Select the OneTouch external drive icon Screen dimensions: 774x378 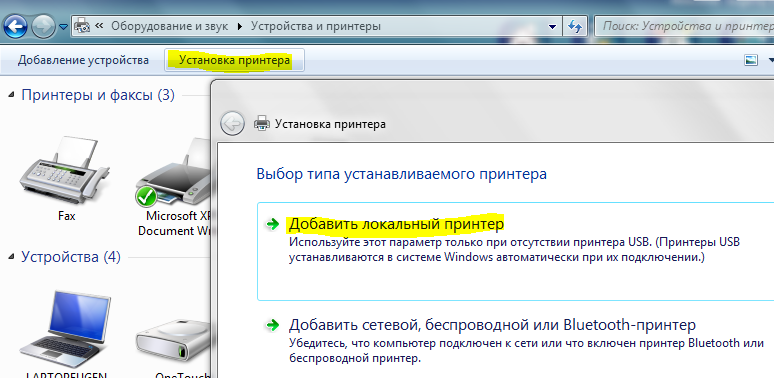pos(173,341)
